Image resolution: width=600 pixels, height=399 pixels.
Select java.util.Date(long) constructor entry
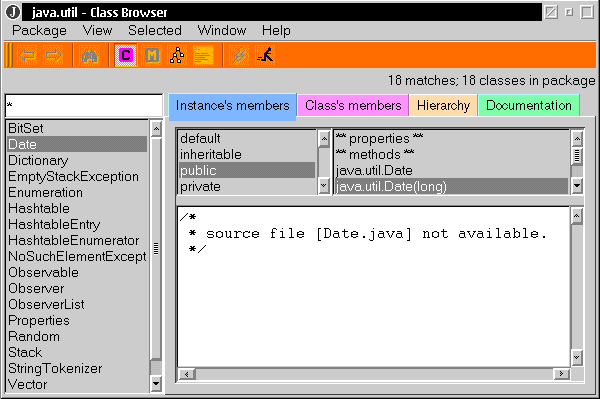click(x=452, y=187)
